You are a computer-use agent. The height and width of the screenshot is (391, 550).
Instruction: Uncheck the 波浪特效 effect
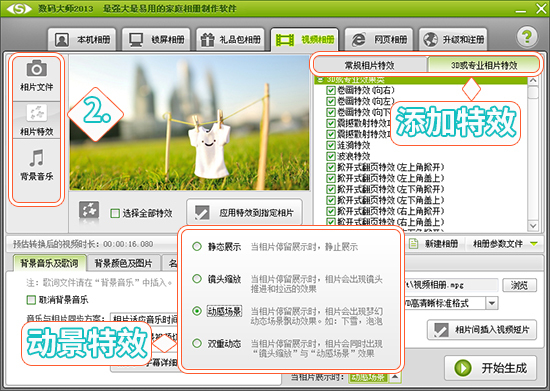[x=330, y=156]
